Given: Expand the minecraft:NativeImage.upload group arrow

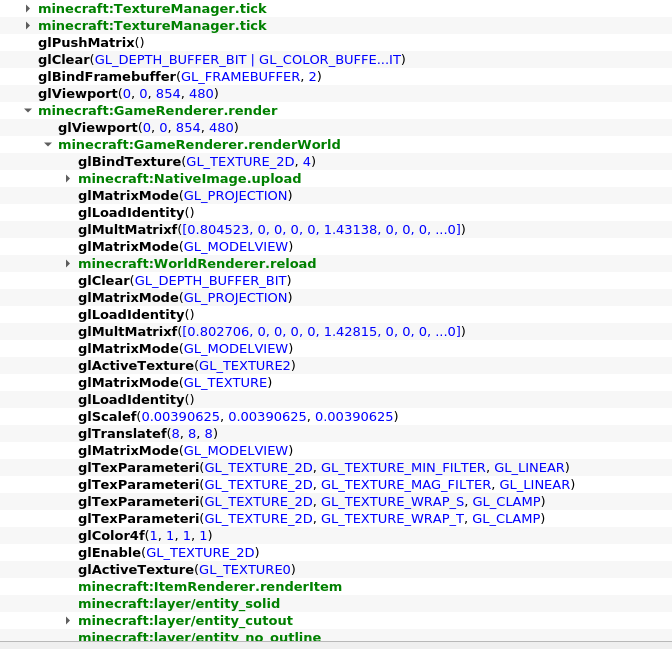Looking at the screenshot, I should 68,178.
